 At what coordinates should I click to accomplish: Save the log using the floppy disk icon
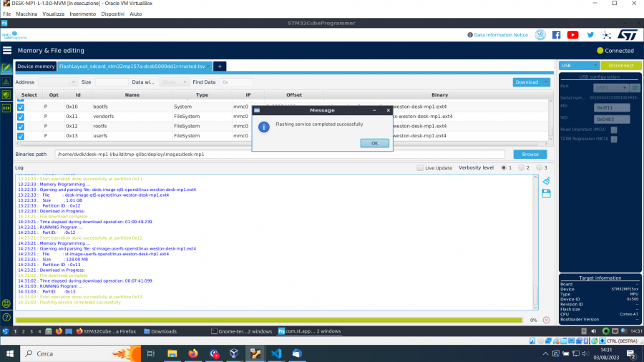(x=546, y=193)
